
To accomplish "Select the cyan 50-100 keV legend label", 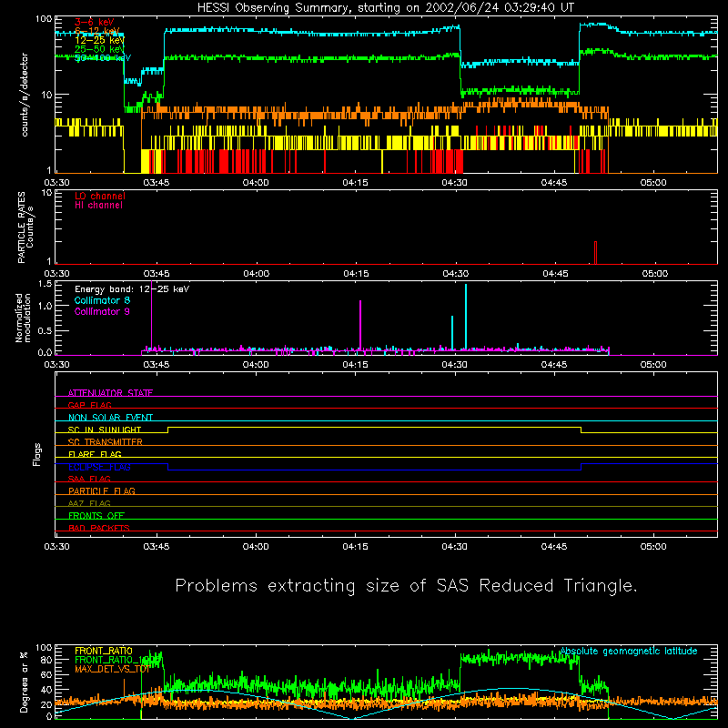I will point(103,58).
